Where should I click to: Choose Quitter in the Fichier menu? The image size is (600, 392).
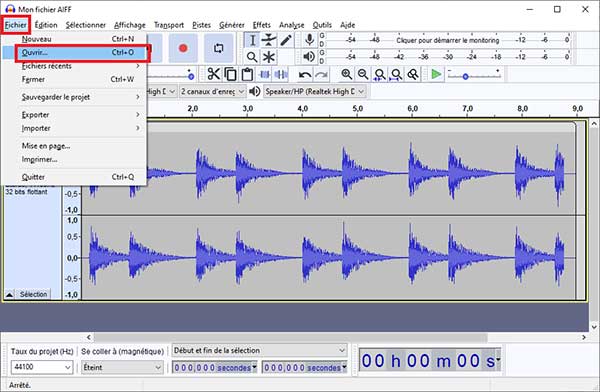74,177
